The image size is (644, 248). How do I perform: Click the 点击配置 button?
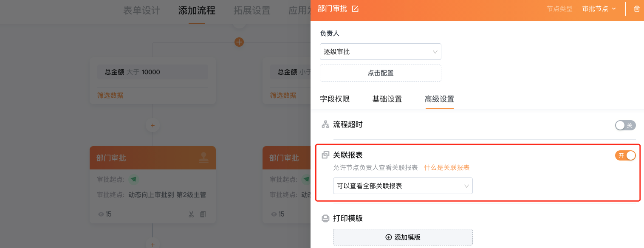click(381, 73)
